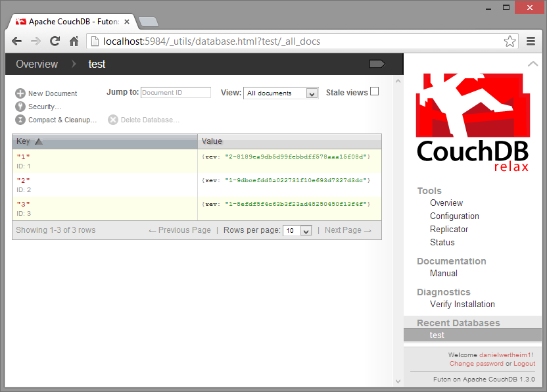Open the Security settings icon
The width and height of the screenshot is (547, 392).
pyautogui.click(x=20, y=107)
